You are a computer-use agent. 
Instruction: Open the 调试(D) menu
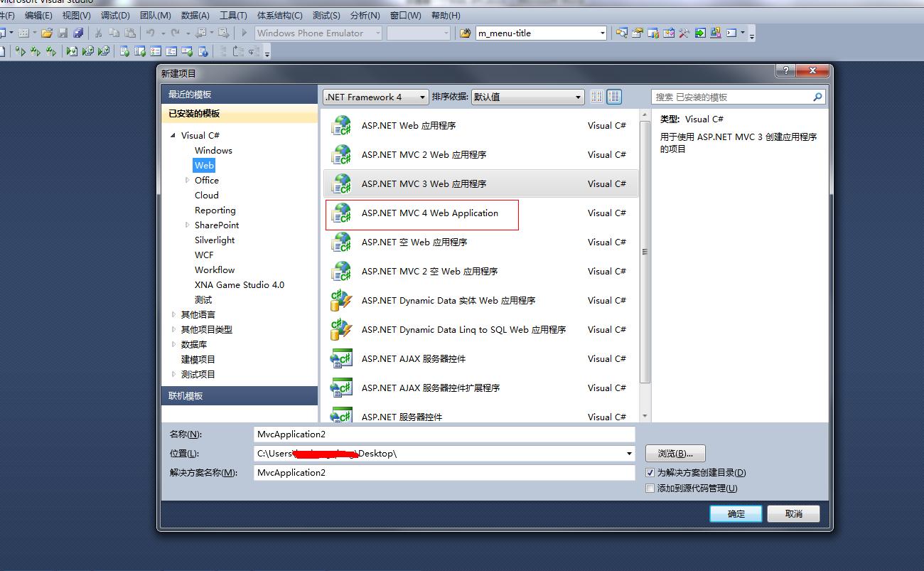tap(115, 15)
